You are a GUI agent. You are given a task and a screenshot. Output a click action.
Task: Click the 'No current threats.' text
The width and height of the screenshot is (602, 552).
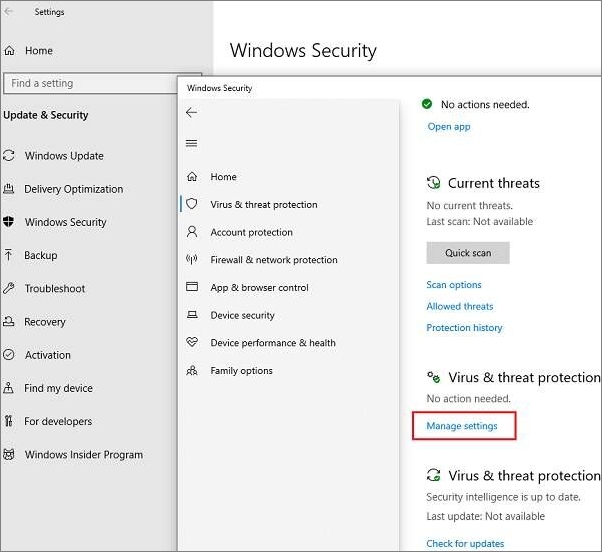469,205
